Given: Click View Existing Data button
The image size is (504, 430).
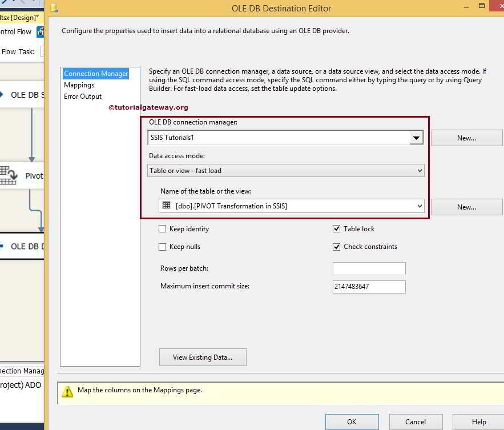Looking at the screenshot, I should 203,357.
